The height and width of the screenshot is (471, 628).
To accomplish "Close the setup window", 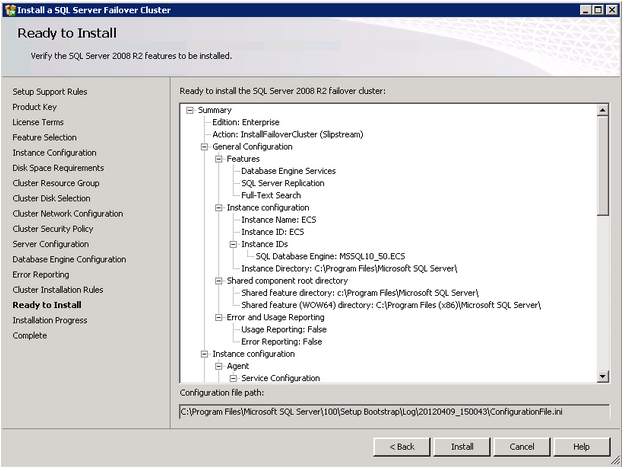I will (x=612, y=10).
